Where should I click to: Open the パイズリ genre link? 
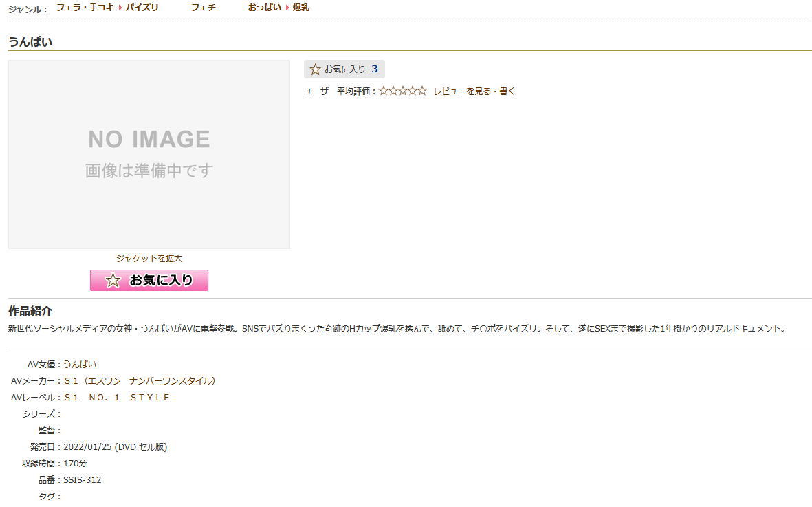142,8
